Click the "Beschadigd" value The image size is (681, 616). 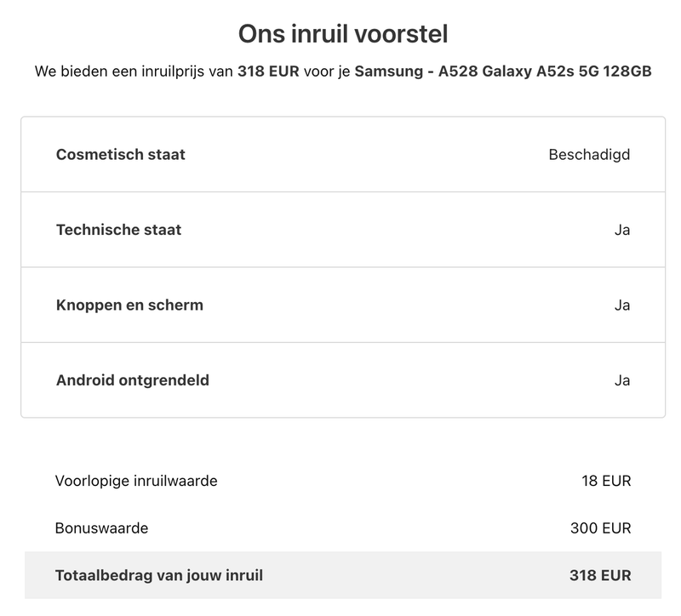[x=589, y=155]
